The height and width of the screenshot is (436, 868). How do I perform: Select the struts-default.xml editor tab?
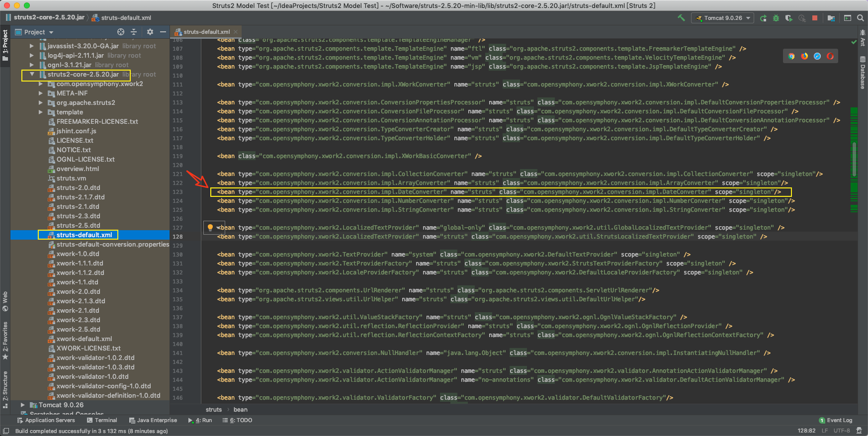[206, 32]
